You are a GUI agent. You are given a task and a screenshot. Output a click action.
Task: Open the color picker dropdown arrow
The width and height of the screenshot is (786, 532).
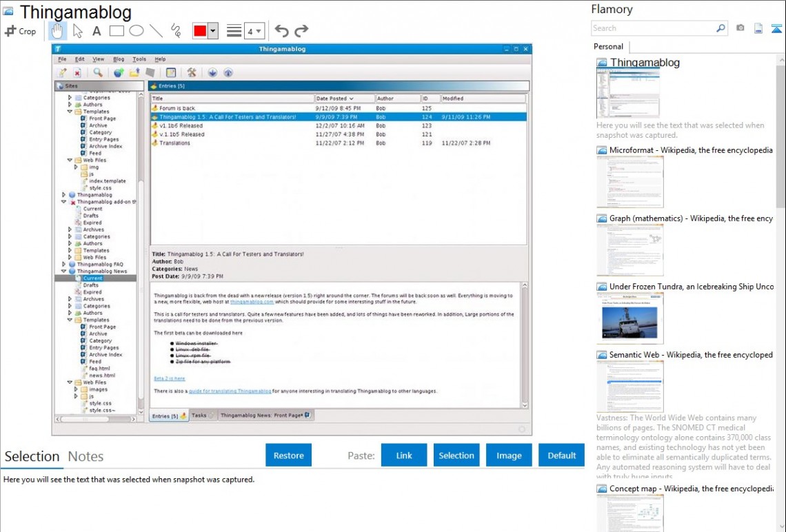pos(213,31)
